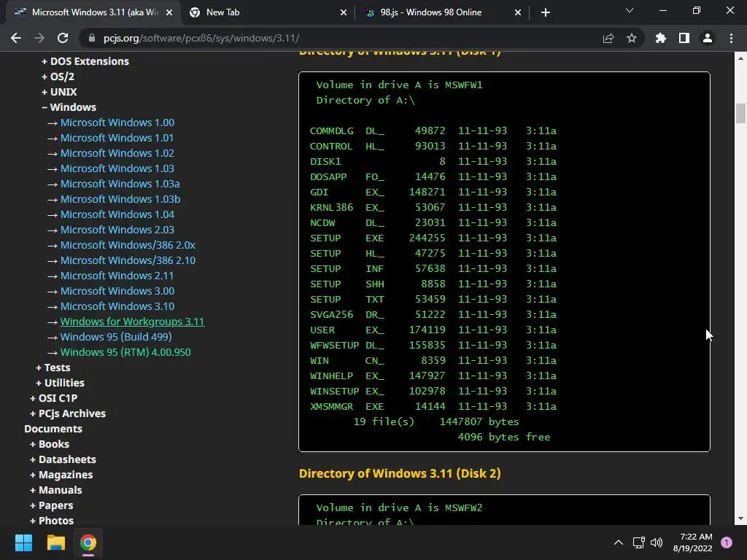Open the Windows 95 (RTM) 4.00.950 link
This screenshot has height=560, width=747.
125,352
